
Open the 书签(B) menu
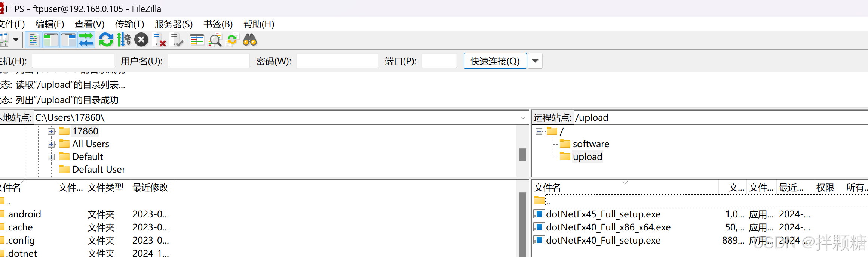218,24
